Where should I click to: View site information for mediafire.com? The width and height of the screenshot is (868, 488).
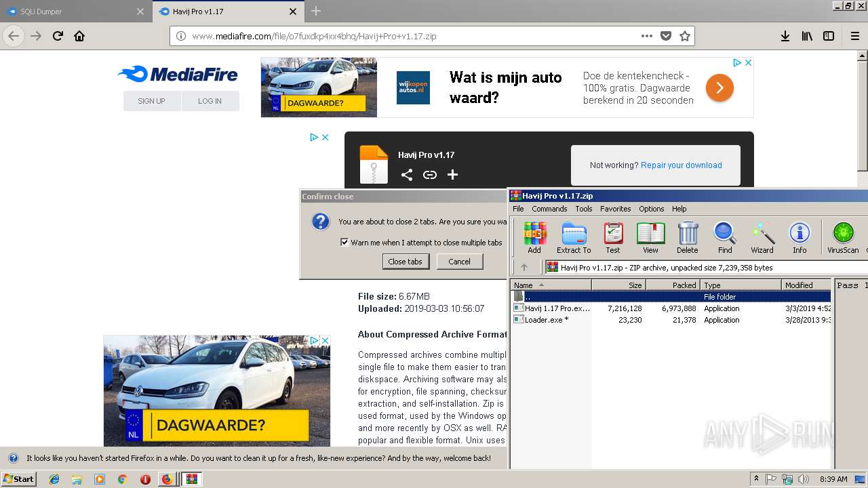coord(181,36)
